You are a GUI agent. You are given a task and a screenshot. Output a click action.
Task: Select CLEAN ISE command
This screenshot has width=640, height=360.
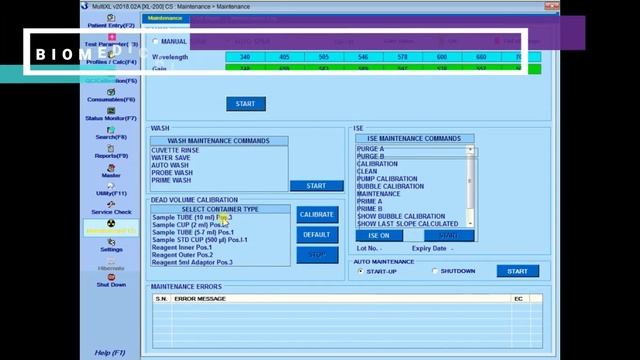[367, 171]
